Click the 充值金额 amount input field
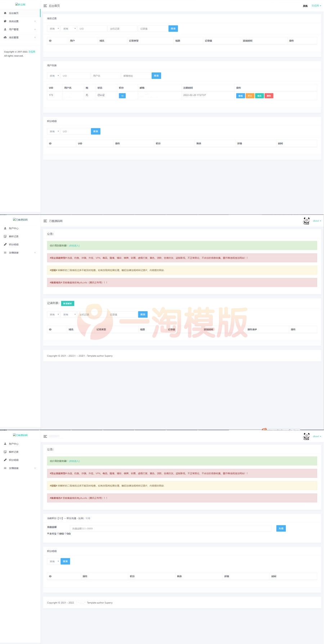Image resolution: width=324 pixels, height=644 pixels. tap(171, 528)
